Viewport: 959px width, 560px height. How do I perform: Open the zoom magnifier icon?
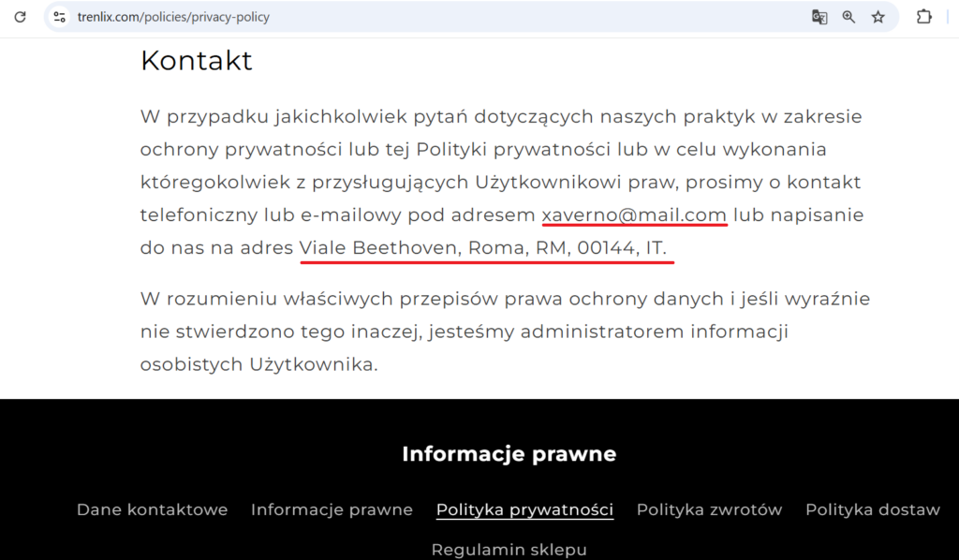pos(848,17)
